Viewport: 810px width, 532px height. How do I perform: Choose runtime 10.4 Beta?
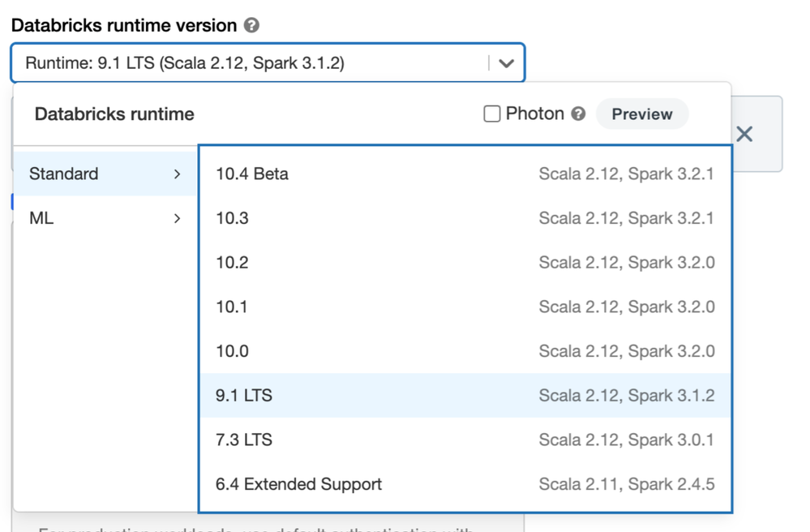tap(465, 174)
